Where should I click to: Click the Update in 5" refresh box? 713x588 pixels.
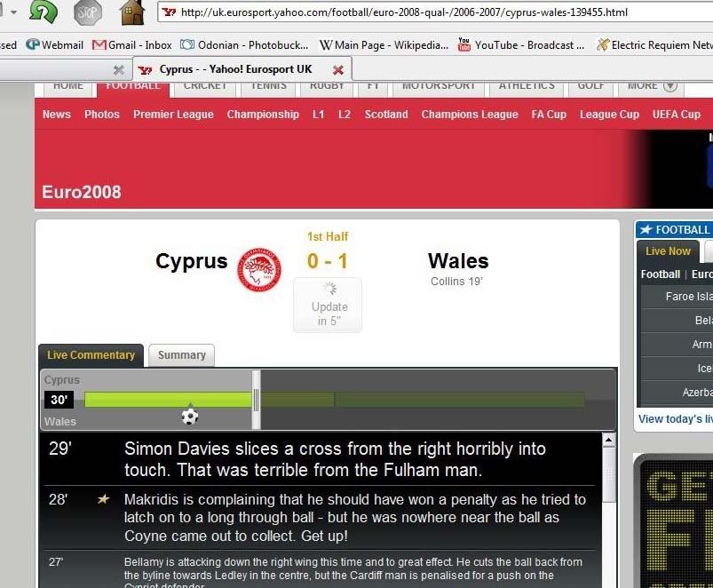coord(328,306)
